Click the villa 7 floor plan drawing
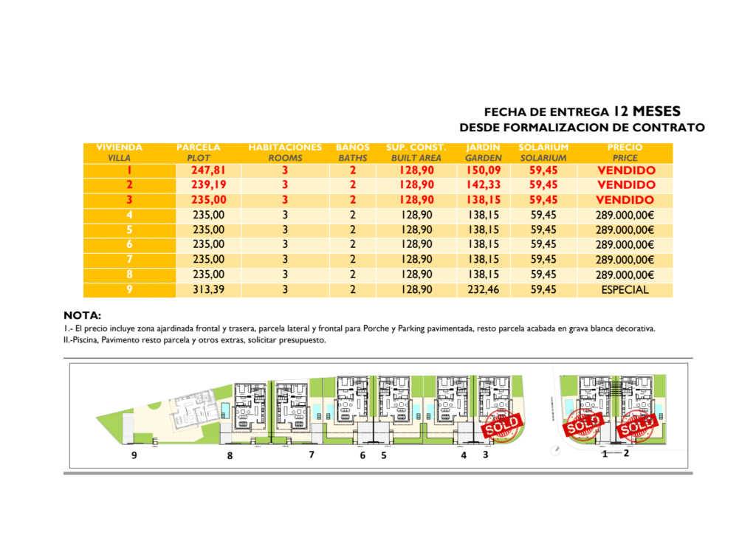 pos(291,408)
